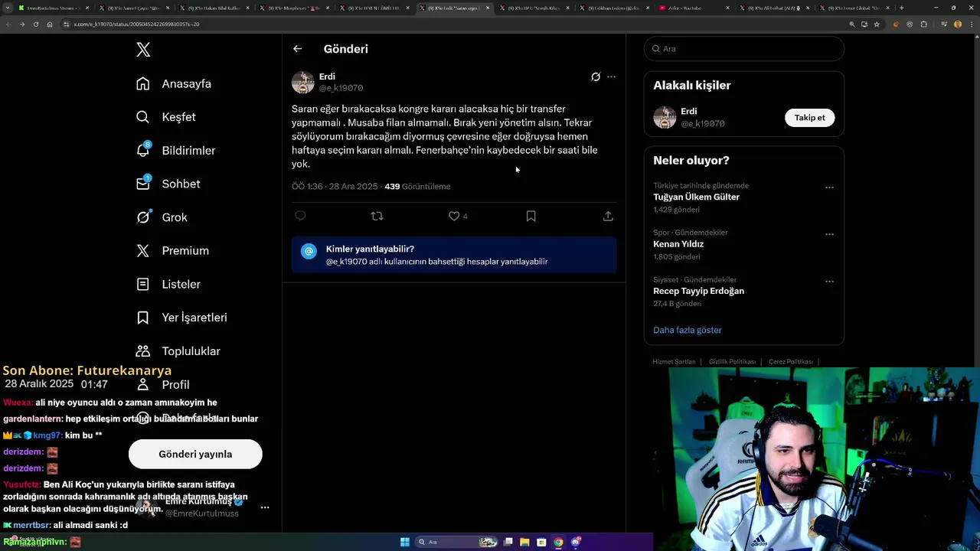The image size is (980, 551).
Task: Click the share icon under post
Action: [608, 217]
